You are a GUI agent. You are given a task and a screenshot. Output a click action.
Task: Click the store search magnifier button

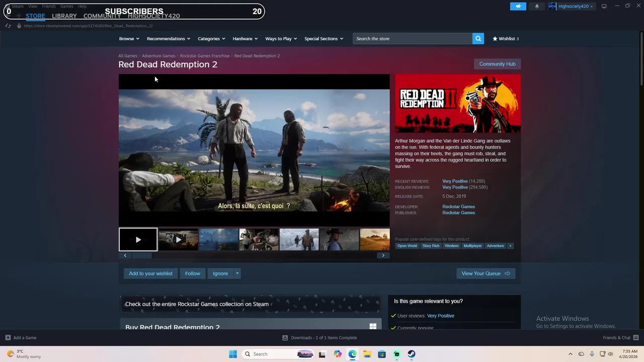(x=478, y=39)
